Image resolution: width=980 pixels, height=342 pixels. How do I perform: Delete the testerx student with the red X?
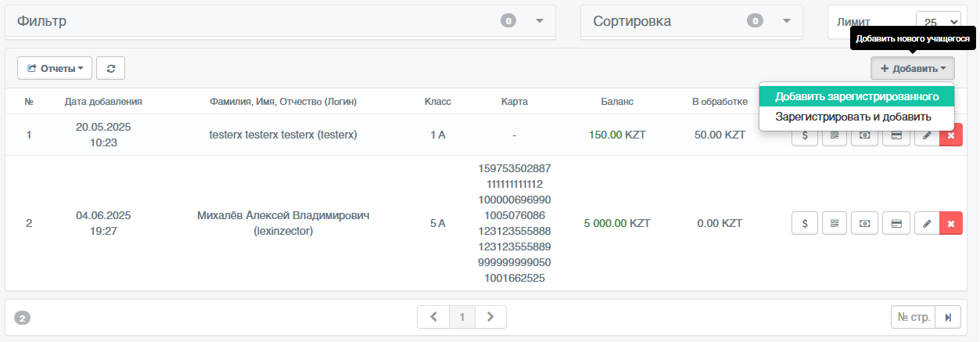click(x=951, y=135)
